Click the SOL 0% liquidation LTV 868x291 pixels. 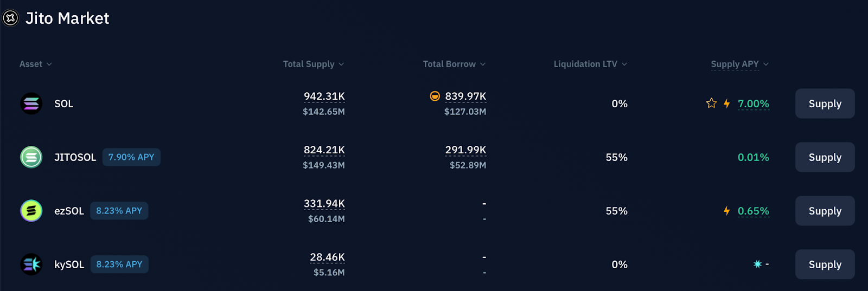[620, 104]
